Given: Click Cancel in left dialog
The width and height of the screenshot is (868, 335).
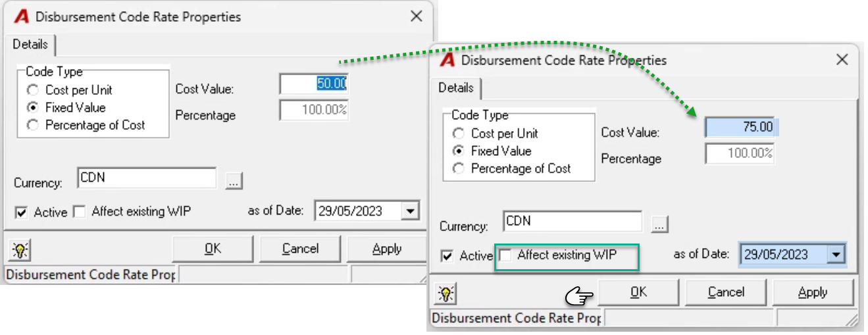Looking at the screenshot, I should tap(300, 249).
